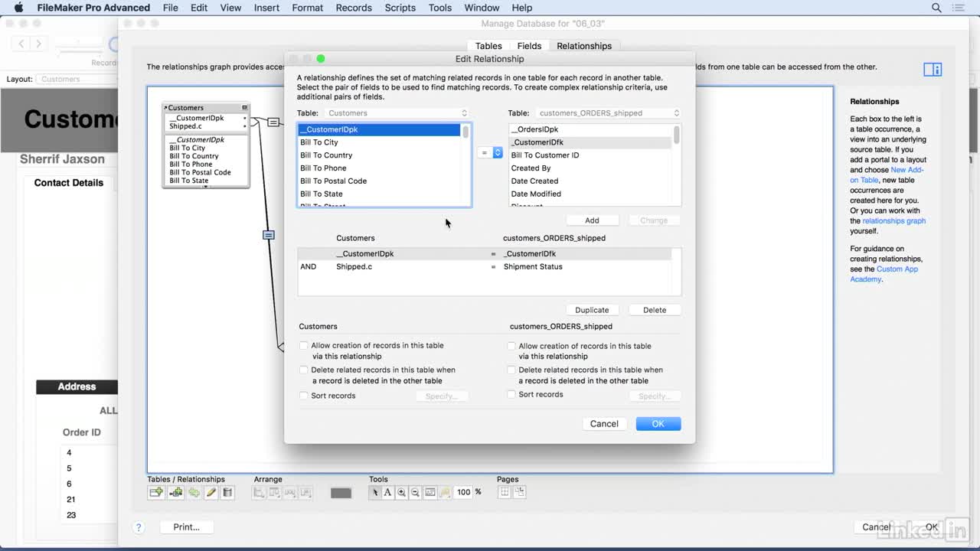980x551 pixels.
Task: Select Bill To Phone in left field list
Action: (380, 168)
